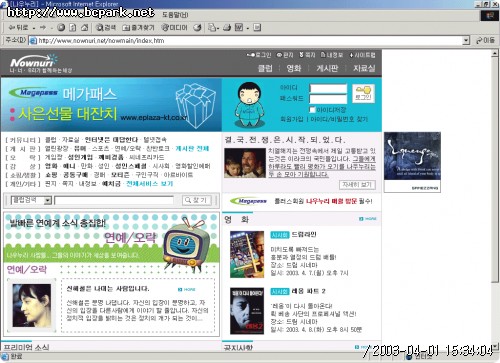This screenshot has width=500, height=363.
Task: Open browsing History toolbar icon
Action: [x=197, y=27]
